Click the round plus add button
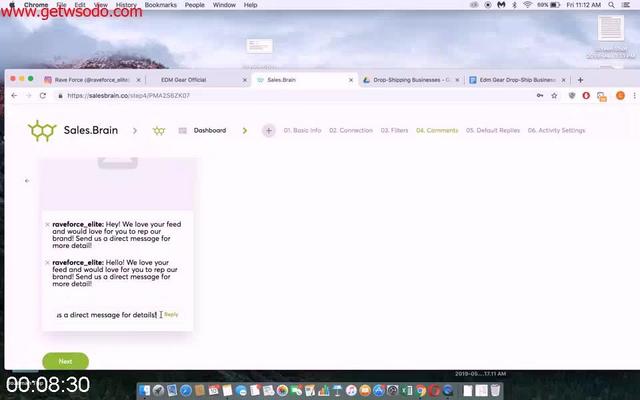 click(269, 131)
